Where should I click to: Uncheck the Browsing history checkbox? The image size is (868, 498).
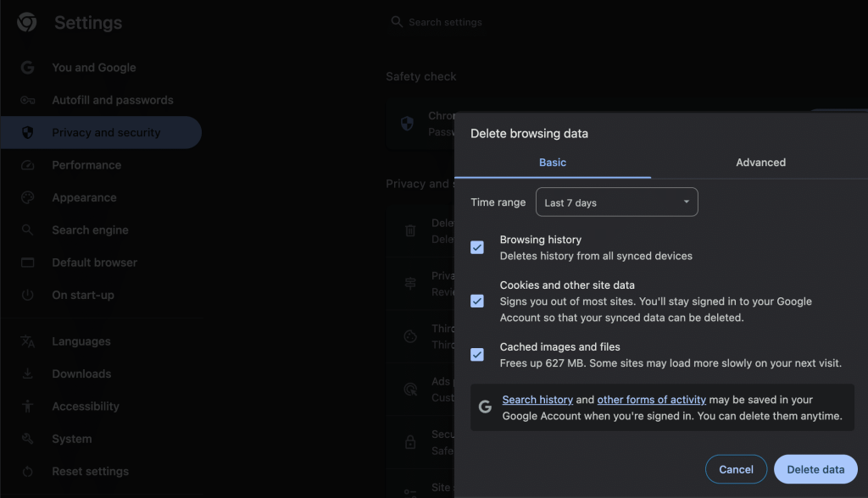(477, 247)
